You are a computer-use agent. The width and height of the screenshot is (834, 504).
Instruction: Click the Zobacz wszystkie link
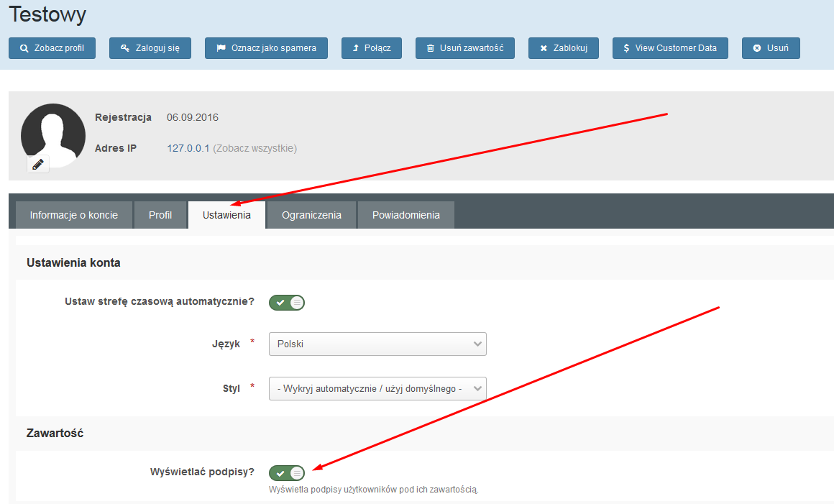[x=255, y=148]
